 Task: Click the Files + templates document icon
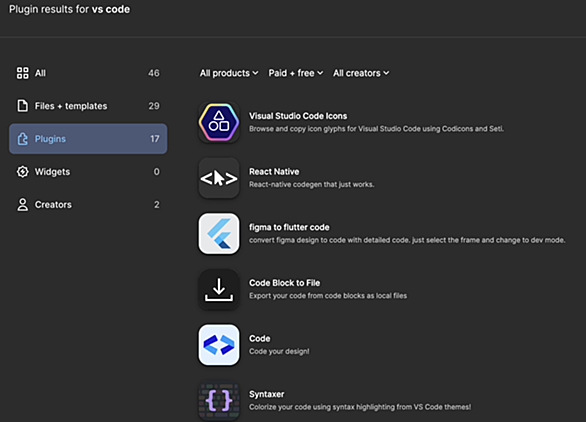pyautogui.click(x=22, y=106)
